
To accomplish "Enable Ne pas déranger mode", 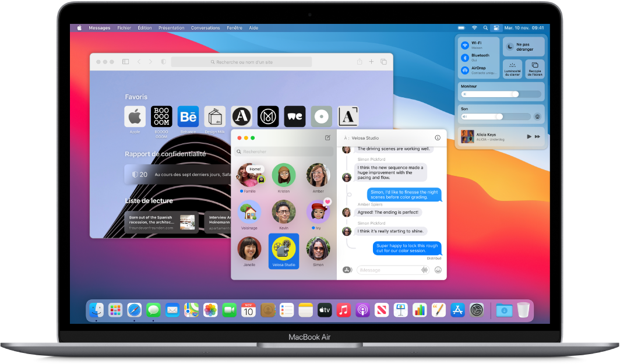I will coord(524,47).
